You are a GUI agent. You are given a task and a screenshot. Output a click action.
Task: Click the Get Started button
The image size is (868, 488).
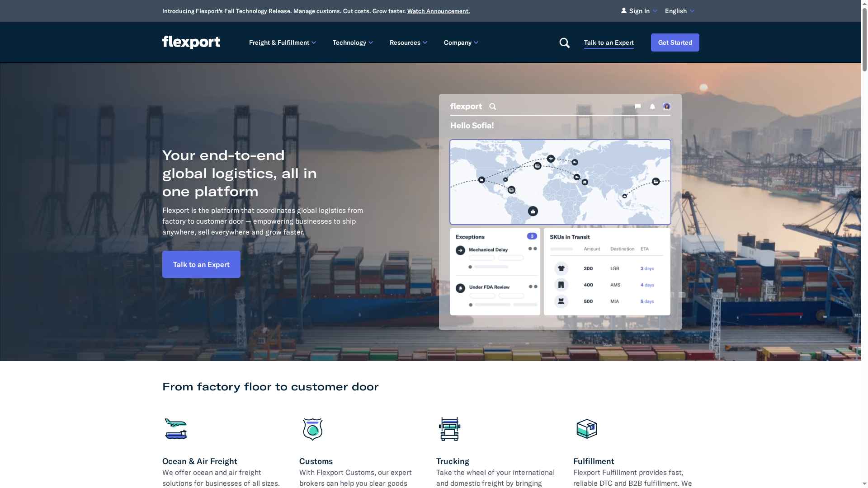tap(675, 42)
